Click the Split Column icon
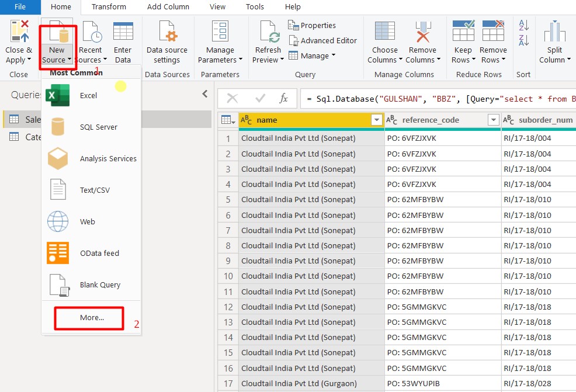 (555, 31)
